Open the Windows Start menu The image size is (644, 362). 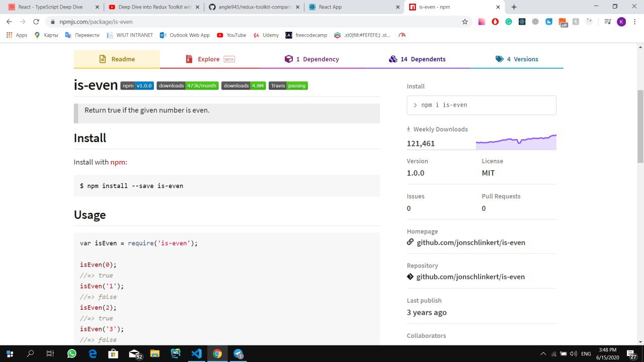click(10, 353)
